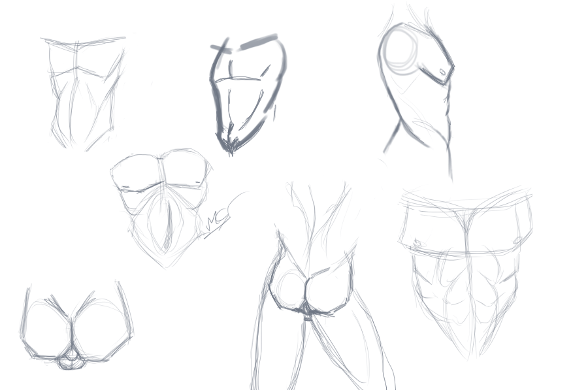Select the thick-lined dark torso sketch at top center
Image resolution: width=588 pixels, height=392 pixels.
pyautogui.click(x=248, y=94)
